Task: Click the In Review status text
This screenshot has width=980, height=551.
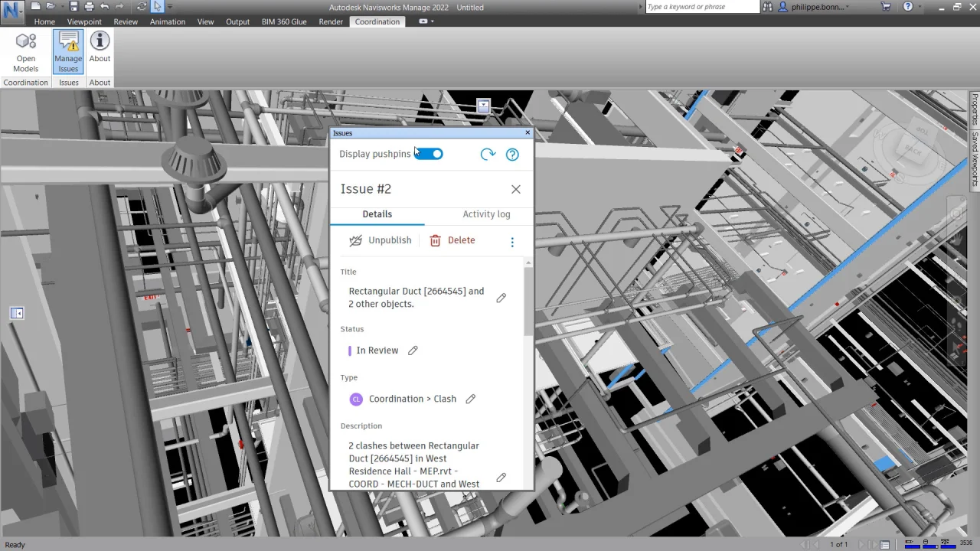Action: (x=377, y=350)
